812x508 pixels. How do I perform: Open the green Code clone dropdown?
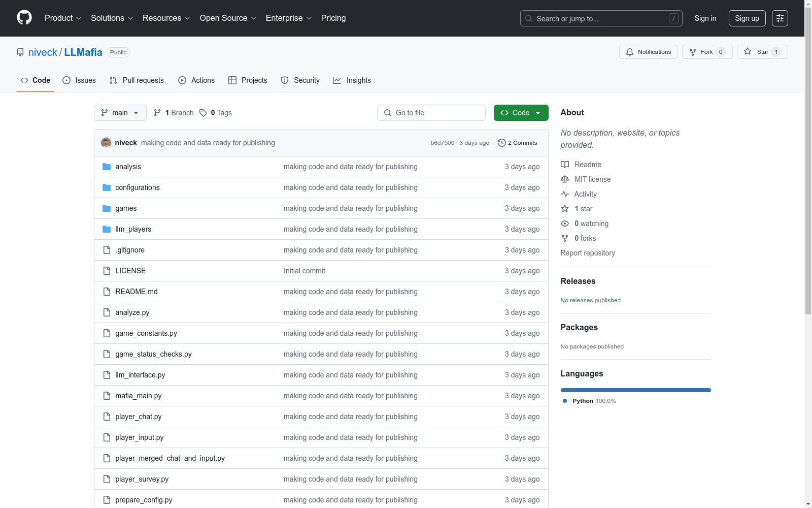(521, 113)
